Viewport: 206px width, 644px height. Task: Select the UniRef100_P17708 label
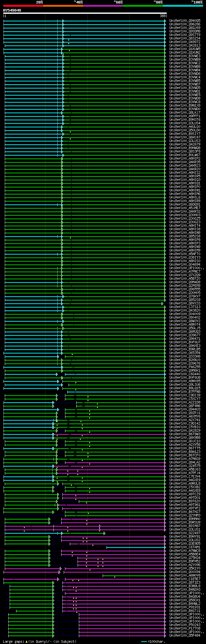click(185, 628)
